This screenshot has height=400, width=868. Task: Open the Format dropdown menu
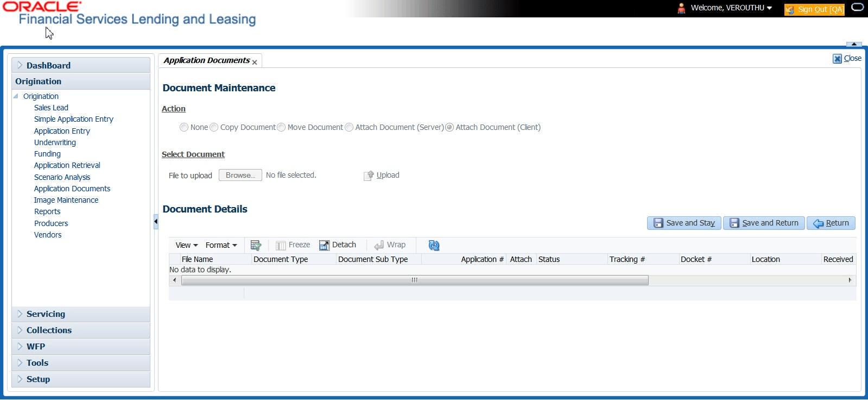[x=221, y=245]
